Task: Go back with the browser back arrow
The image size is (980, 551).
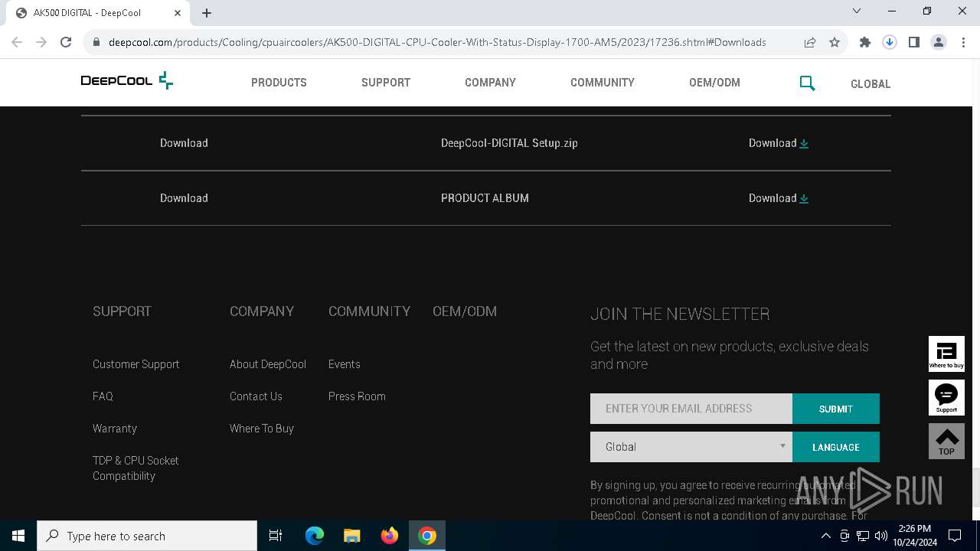Action: pyautogui.click(x=17, y=42)
